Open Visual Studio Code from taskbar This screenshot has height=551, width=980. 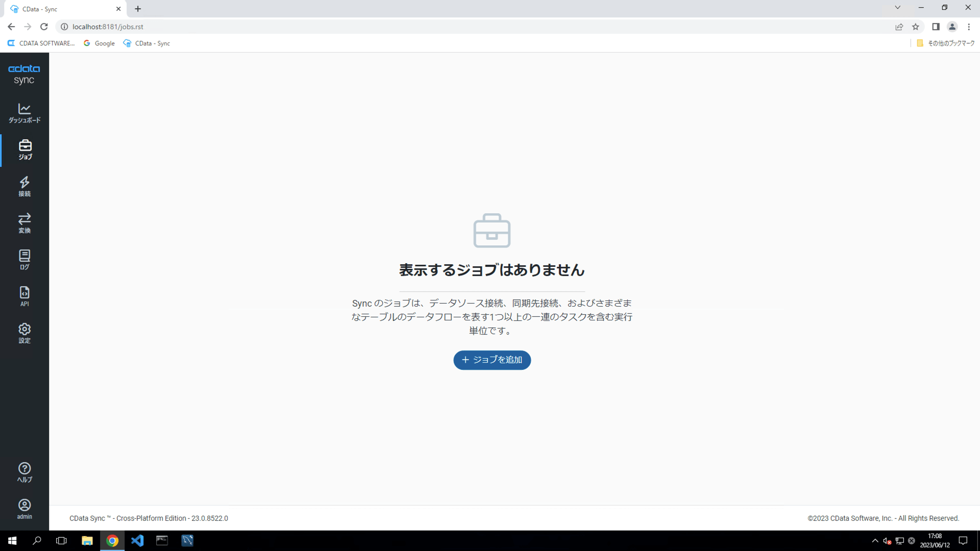tap(137, 541)
